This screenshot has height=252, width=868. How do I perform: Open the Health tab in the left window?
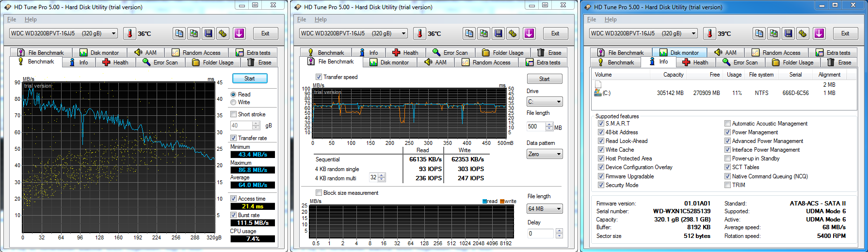(115, 63)
